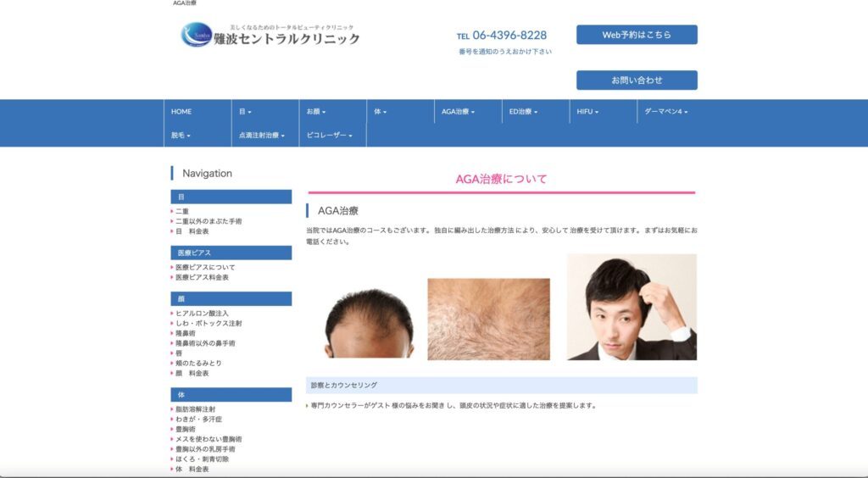Expand the お顔 dropdown menu
The height and width of the screenshot is (478, 868).
coord(316,112)
